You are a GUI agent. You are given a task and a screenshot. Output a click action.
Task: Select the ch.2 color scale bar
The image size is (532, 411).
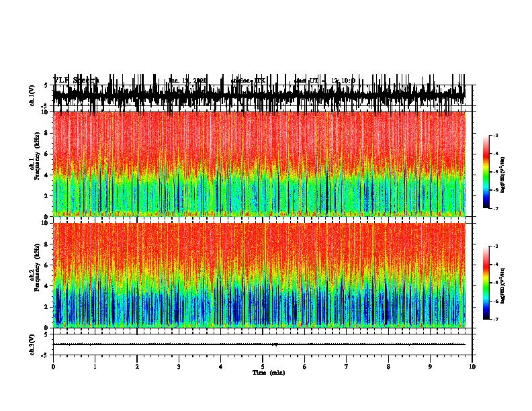pos(486,283)
